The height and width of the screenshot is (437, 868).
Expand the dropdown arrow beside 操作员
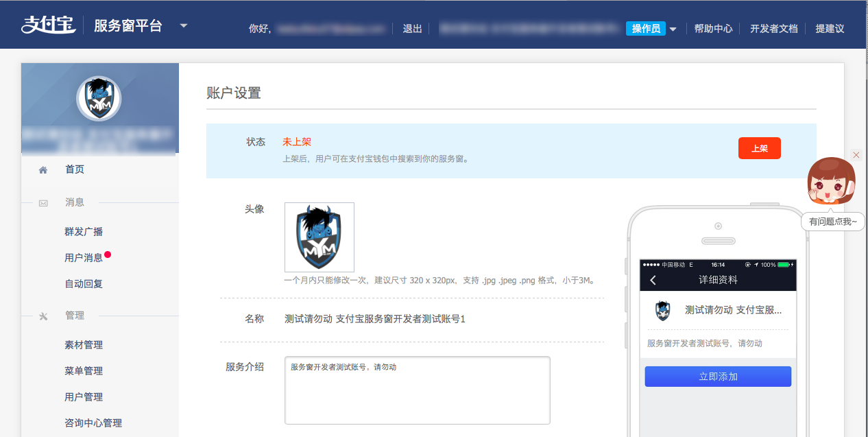673,29
